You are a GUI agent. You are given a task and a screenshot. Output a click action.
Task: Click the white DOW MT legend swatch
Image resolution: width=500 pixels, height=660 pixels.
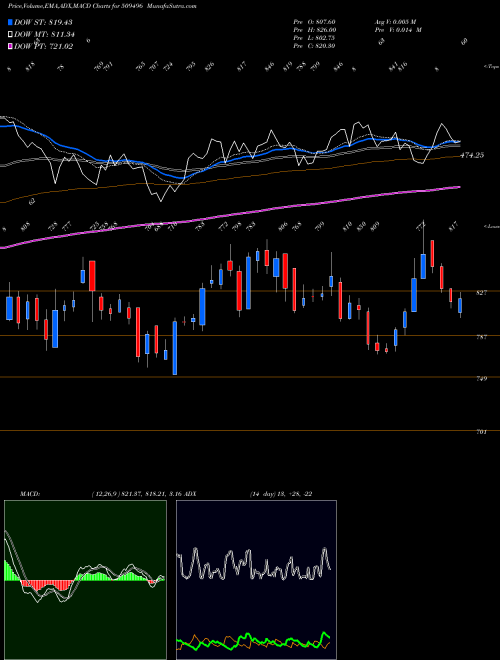(x=10, y=35)
